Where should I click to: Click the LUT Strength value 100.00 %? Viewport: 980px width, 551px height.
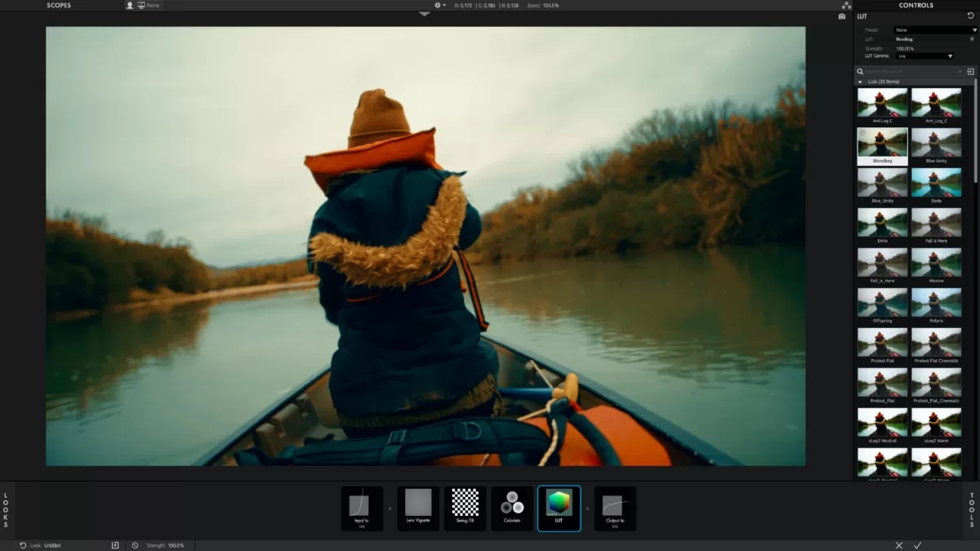pos(905,47)
